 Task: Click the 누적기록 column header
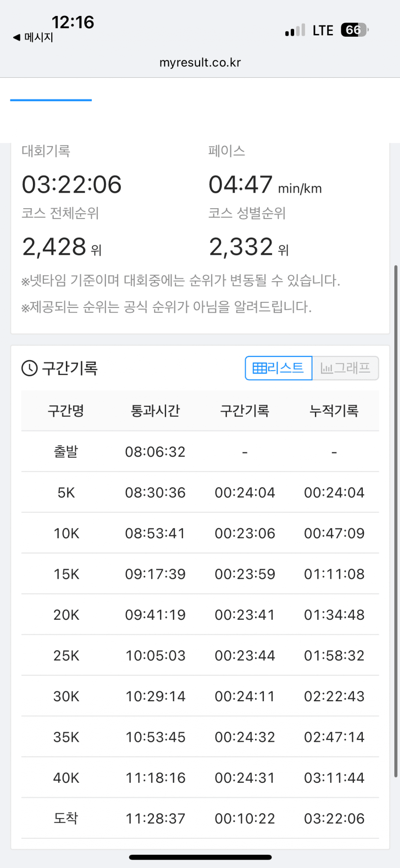point(334,411)
